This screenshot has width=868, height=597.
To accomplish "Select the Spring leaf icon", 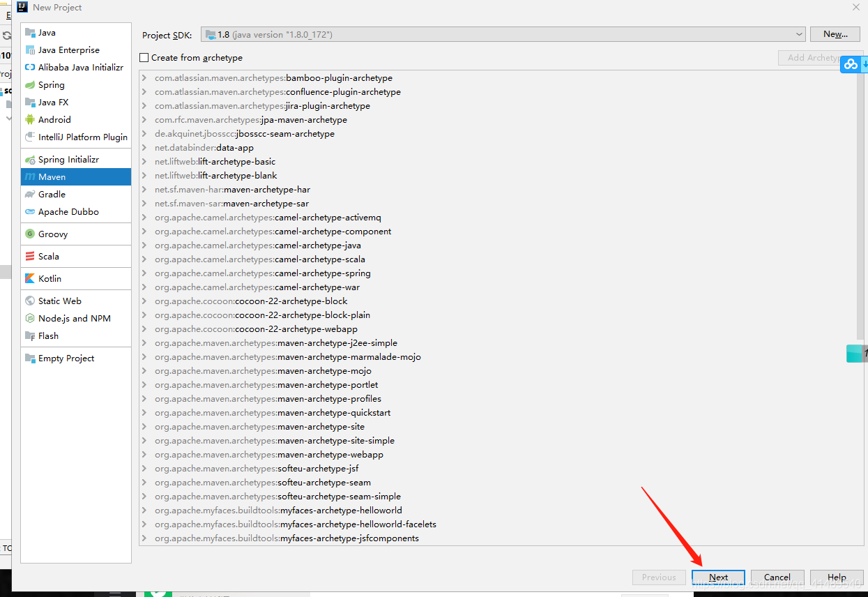I will pos(30,85).
